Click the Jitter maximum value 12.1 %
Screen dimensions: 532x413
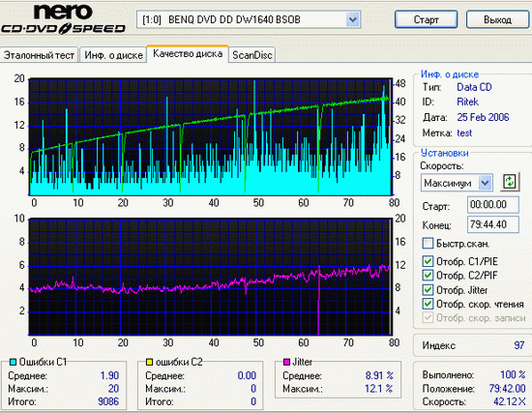pos(379,388)
